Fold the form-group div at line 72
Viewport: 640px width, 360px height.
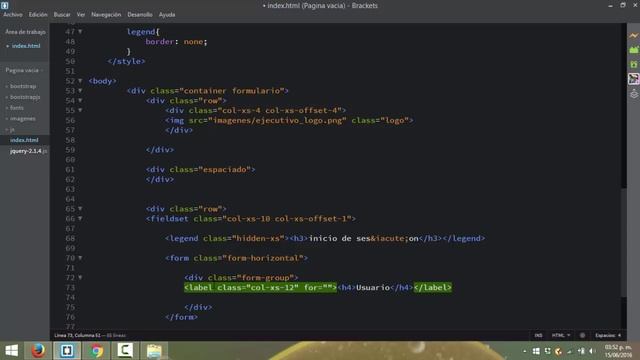pyautogui.click(x=80, y=278)
